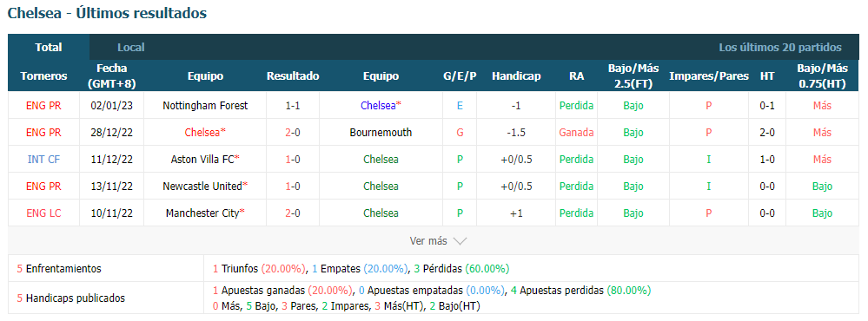Click the Handicap column header
868x321 pixels.
(516, 76)
